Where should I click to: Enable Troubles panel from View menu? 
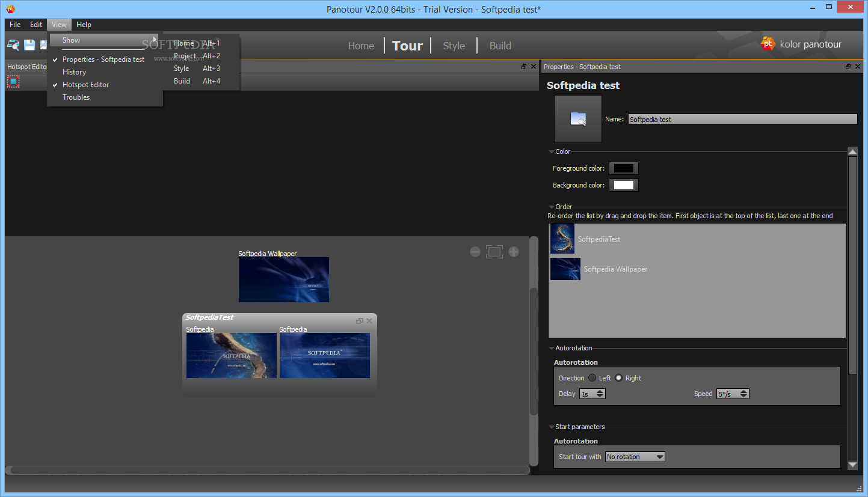76,97
